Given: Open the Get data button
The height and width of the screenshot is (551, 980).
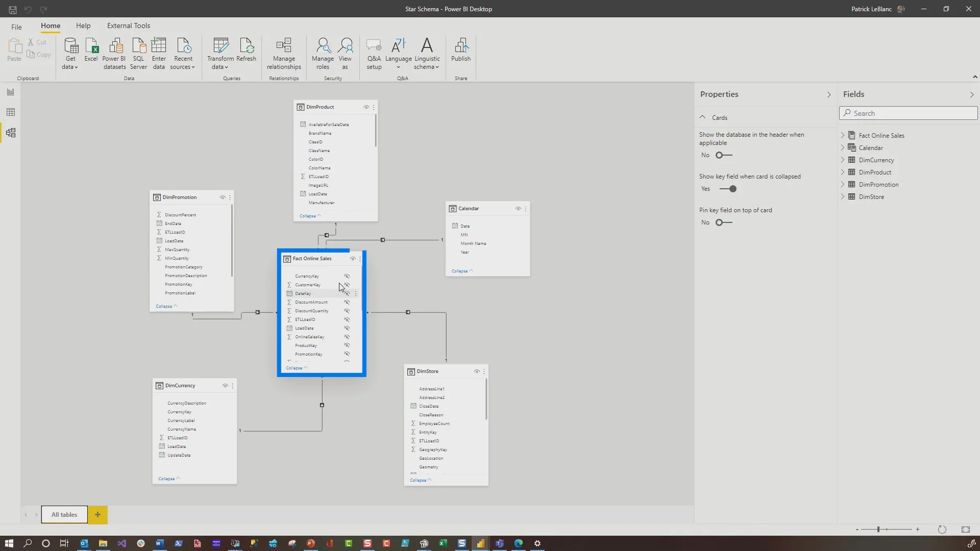Looking at the screenshot, I should pyautogui.click(x=70, y=54).
